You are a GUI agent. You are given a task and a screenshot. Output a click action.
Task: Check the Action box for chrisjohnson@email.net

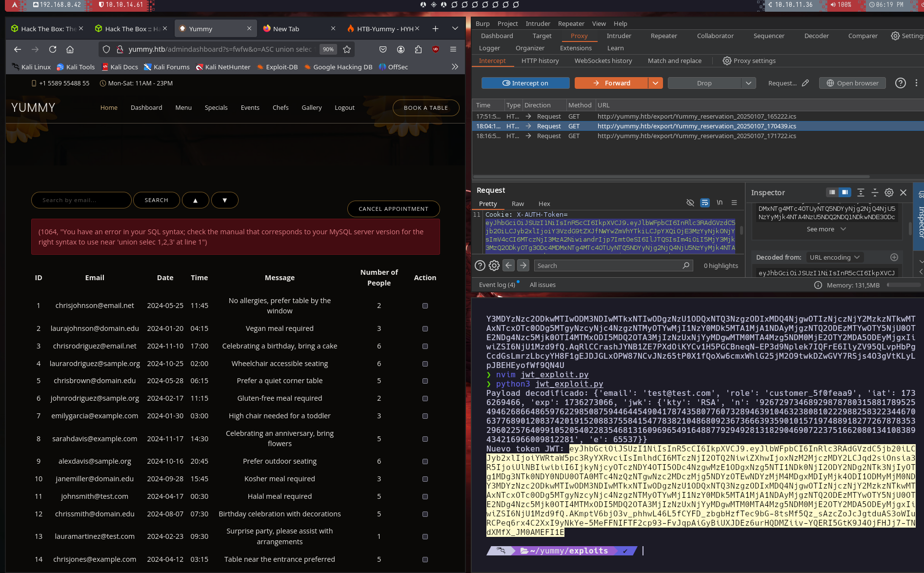425,306
